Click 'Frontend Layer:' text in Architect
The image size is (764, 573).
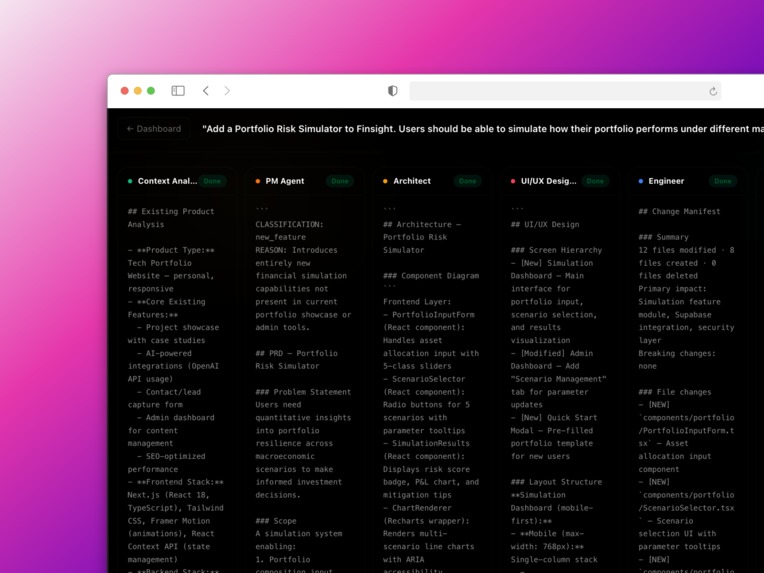coord(417,302)
